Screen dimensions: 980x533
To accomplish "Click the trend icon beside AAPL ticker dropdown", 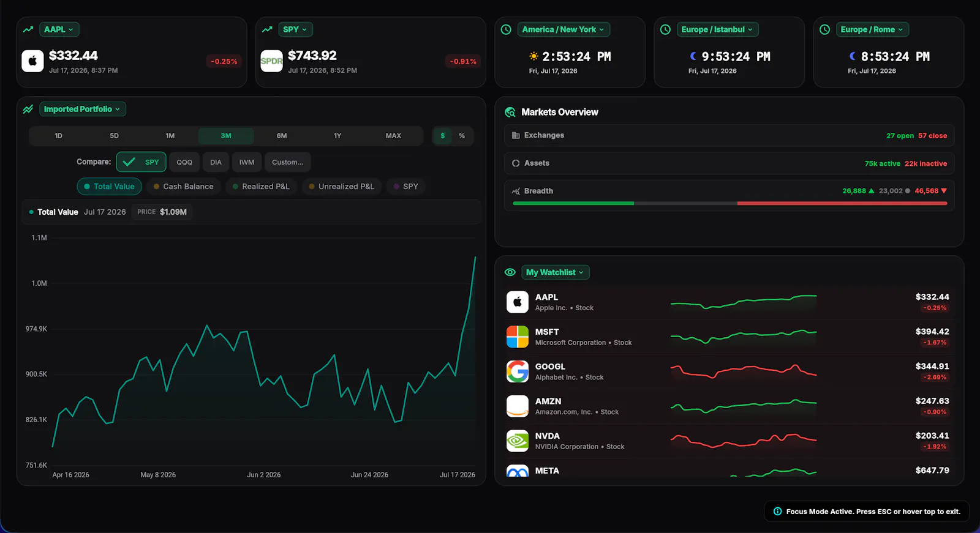I will coord(28,29).
